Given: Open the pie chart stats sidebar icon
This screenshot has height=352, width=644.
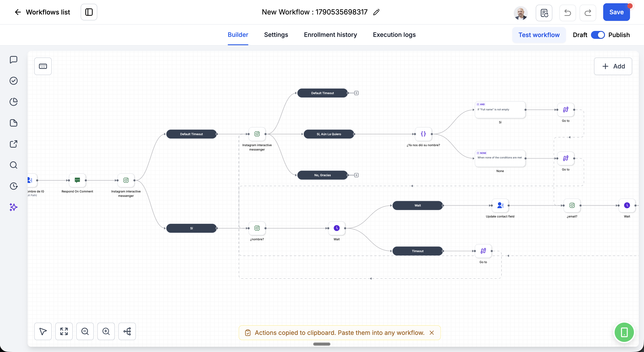Looking at the screenshot, I should point(14,102).
